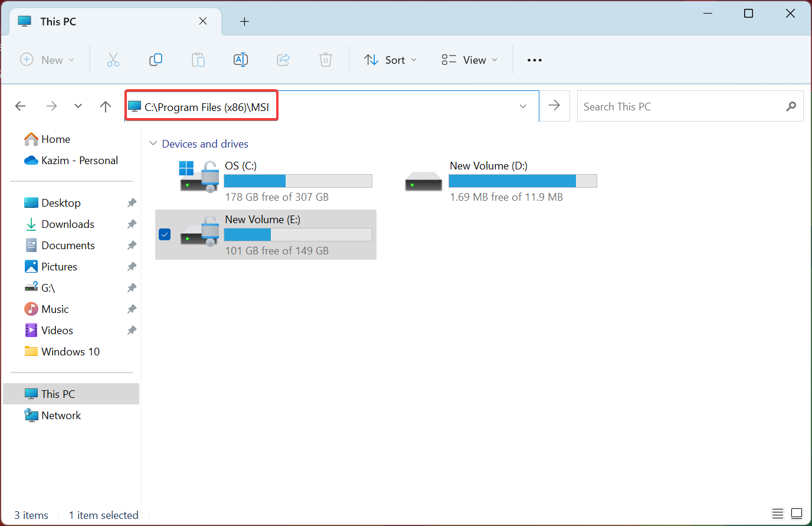Click the search magnifier icon
The image size is (812, 526).
point(791,106)
